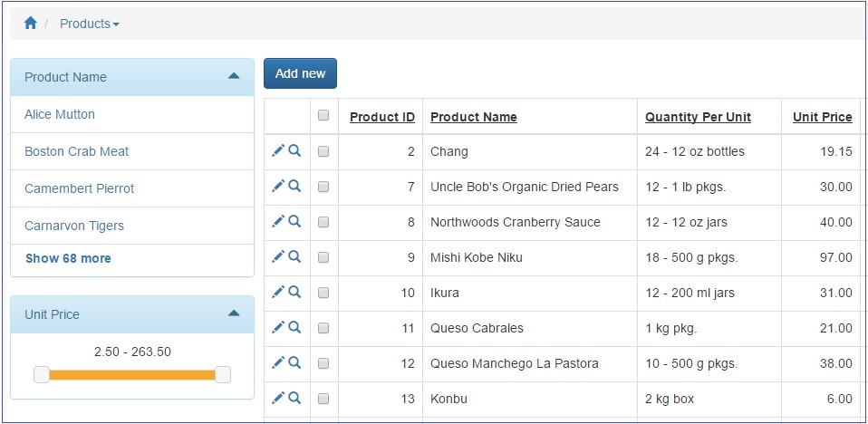Open the Products breadcrumb dropdown

click(x=89, y=24)
